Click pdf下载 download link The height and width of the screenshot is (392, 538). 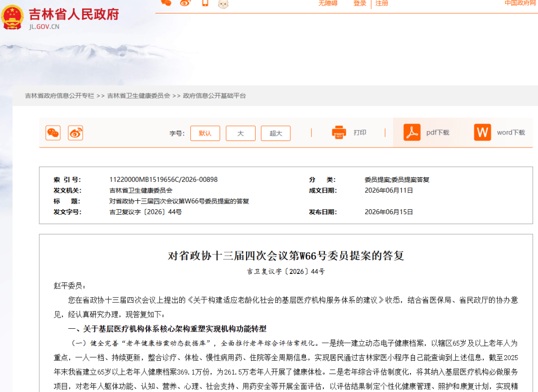click(438, 132)
